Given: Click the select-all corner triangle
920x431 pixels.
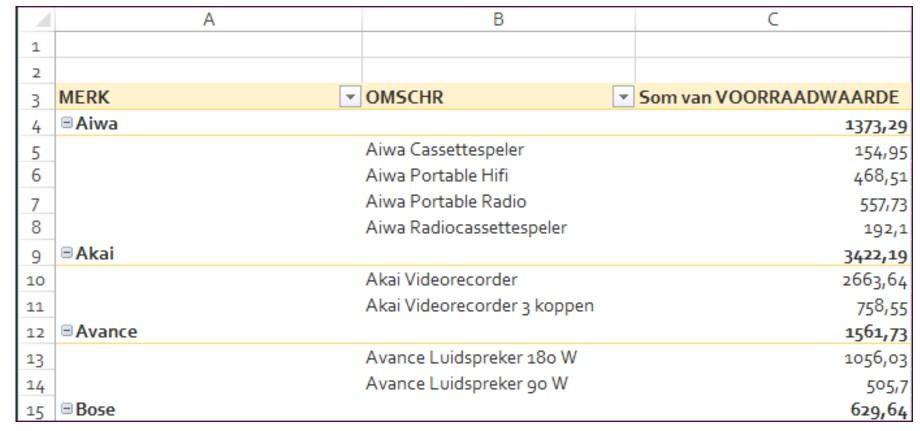Looking at the screenshot, I should 40,19.
